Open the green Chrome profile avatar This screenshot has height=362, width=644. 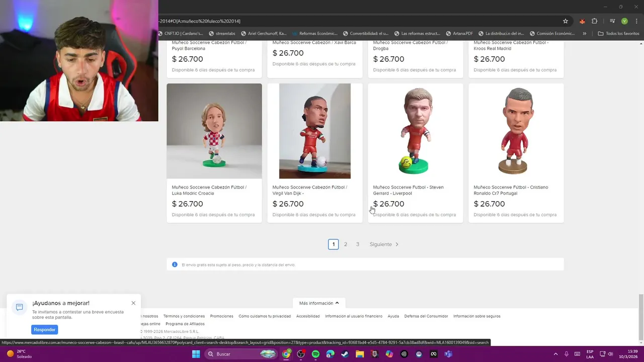624,21
